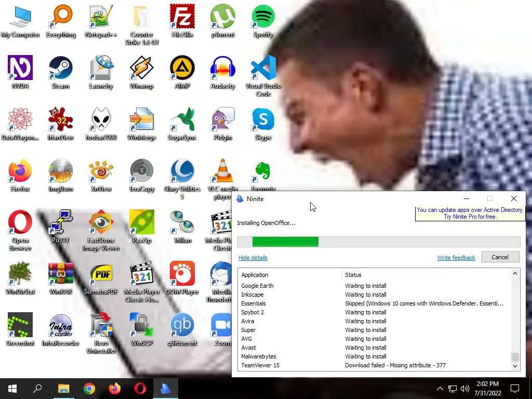Select the Essentials skipped row

coord(374,303)
